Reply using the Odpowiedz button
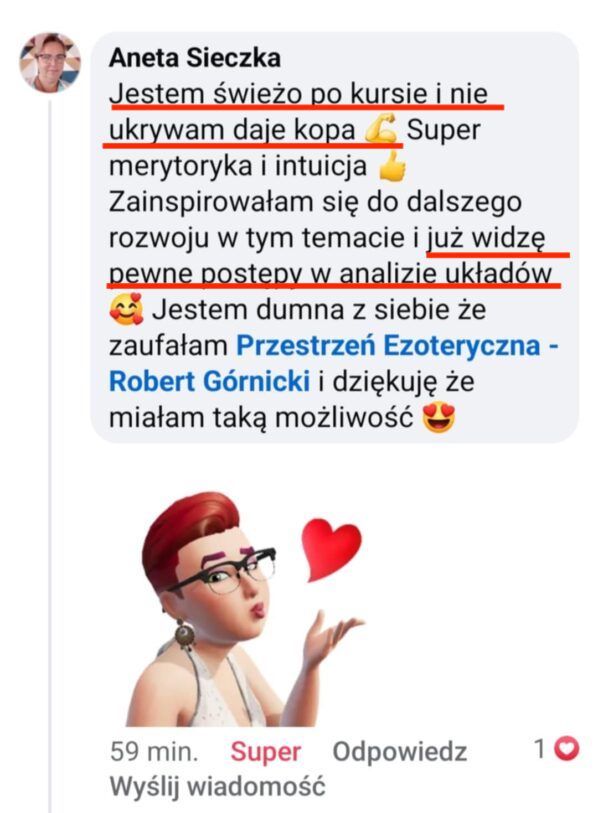598x813 pixels. click(x=400, y=751)
